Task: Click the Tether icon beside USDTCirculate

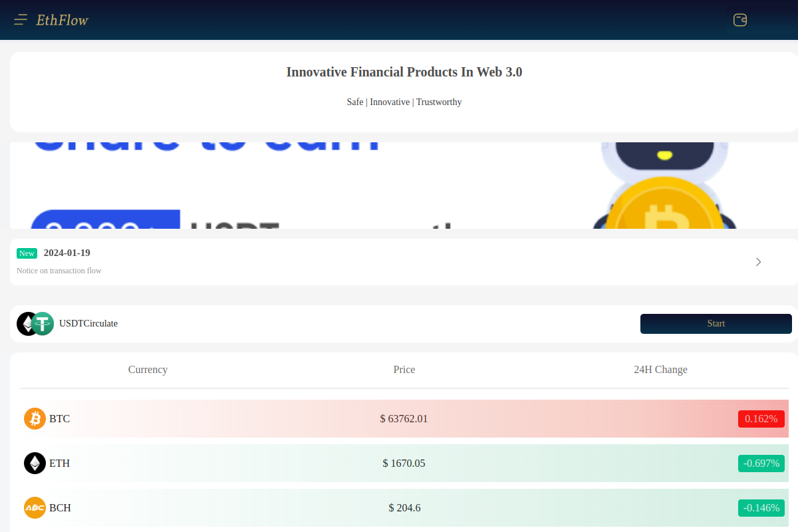Action: [43, 324]
